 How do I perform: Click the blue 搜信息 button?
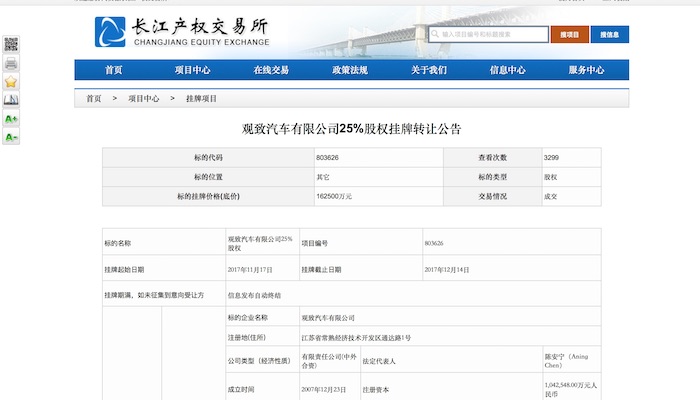(x=609, y=34)
